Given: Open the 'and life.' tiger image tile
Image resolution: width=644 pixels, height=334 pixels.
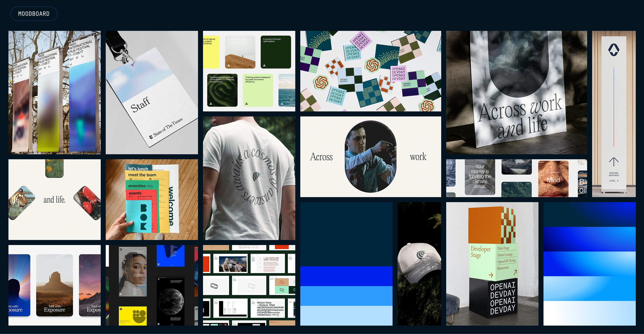Looking at the screenshot, I should pyautogui.click(x=54, y=199).
